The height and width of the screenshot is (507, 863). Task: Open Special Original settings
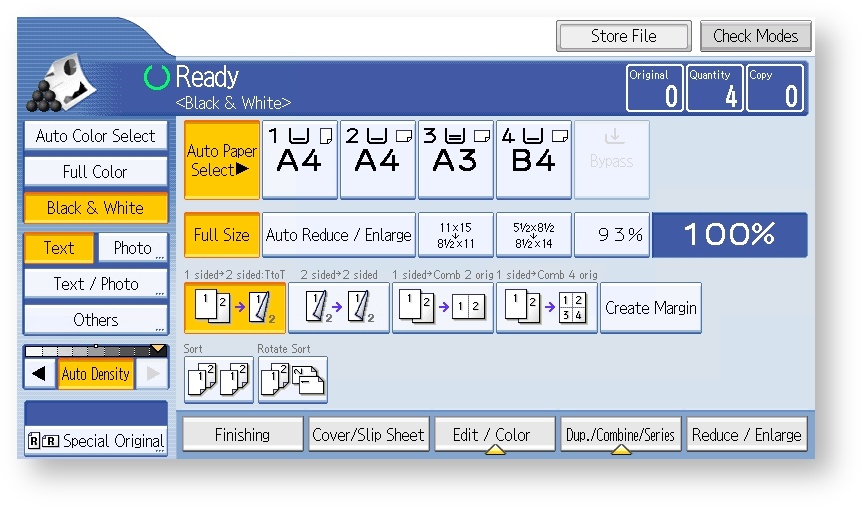(95, 440)
